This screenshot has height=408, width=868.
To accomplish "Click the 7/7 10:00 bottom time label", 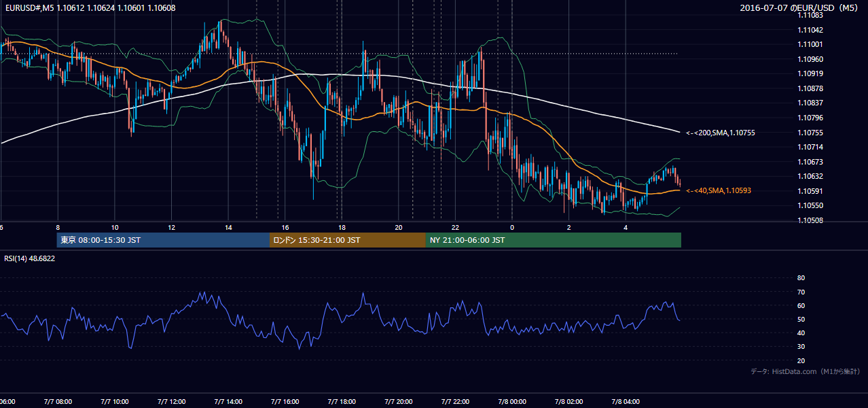I will pos(115,402).
